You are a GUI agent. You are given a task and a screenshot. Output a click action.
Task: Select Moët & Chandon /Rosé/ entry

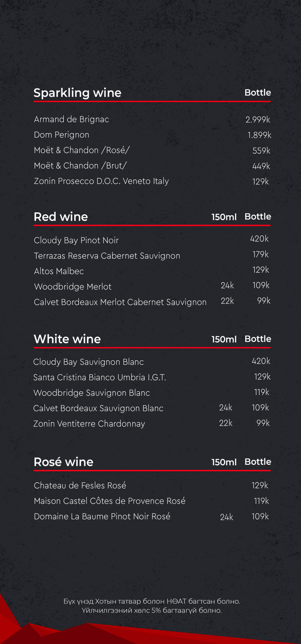click(x=82, y=150)
